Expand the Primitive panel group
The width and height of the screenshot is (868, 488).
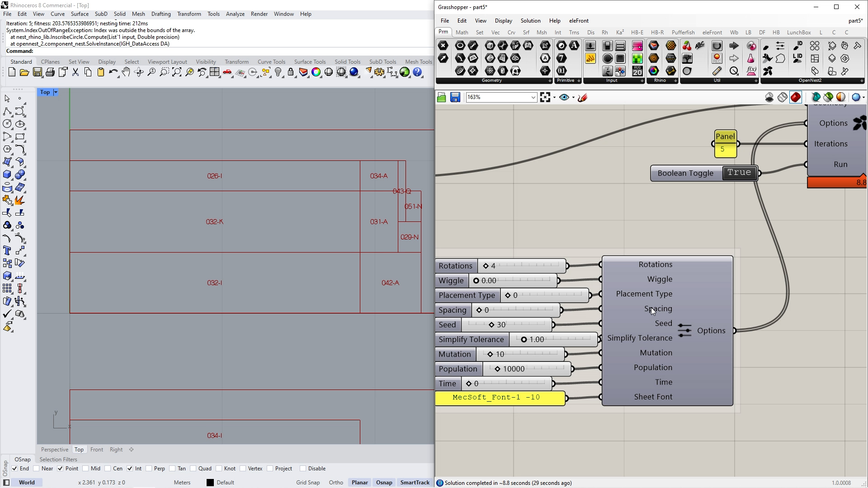coord(578,81)
